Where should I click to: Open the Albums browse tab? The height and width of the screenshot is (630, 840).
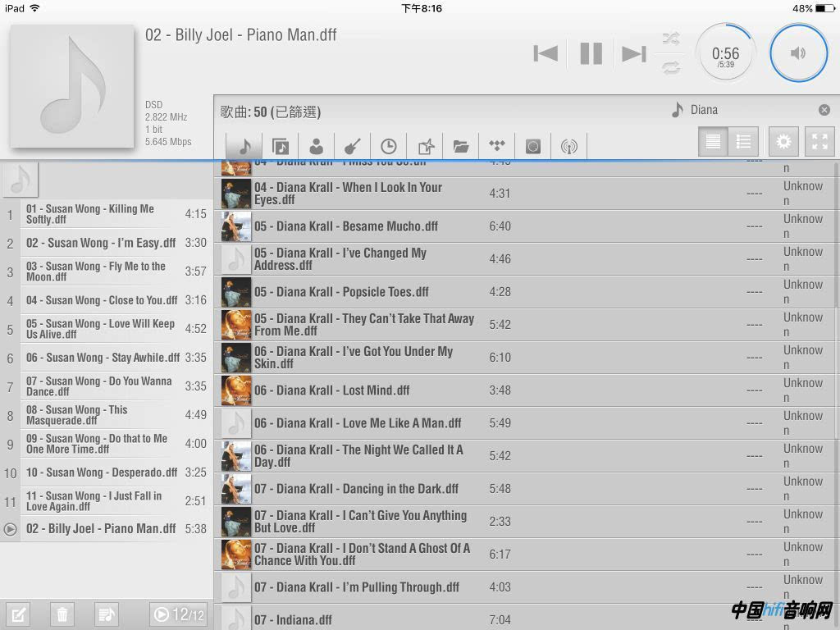281,146
